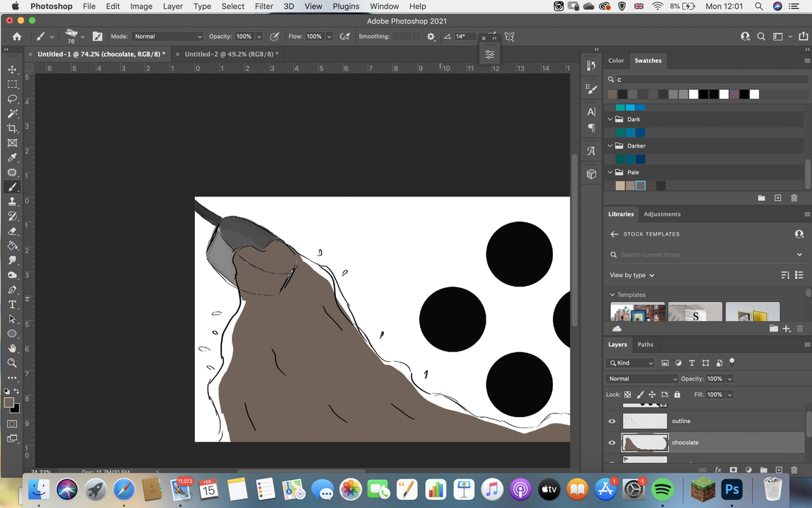The image size is (812, 508).
Task: Collapse the Darker swatch group
Action: click(x=610, y=146)
